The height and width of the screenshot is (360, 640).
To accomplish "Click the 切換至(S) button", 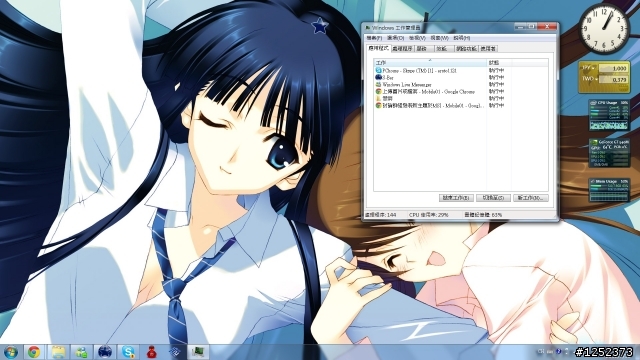I will click(x=493, y=198).
